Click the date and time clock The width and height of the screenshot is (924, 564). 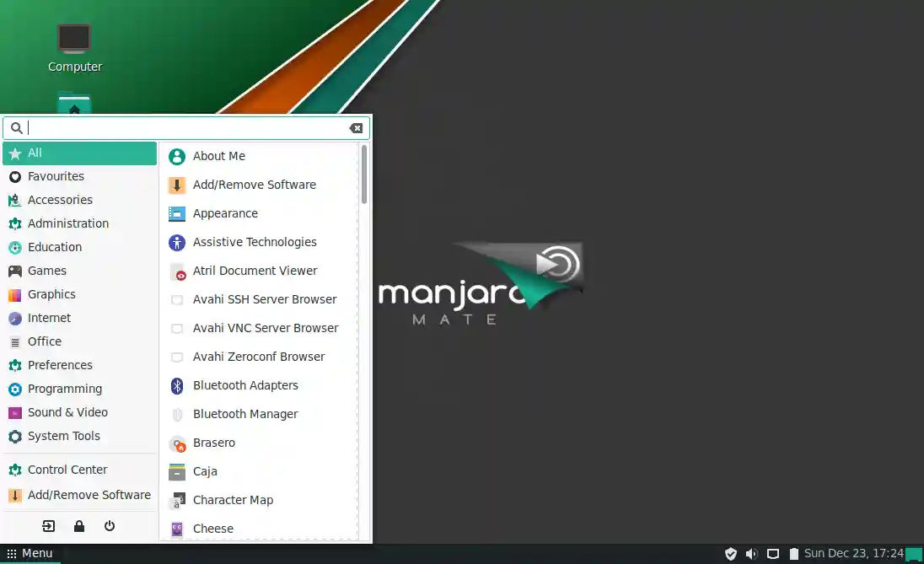coord(853,553)
